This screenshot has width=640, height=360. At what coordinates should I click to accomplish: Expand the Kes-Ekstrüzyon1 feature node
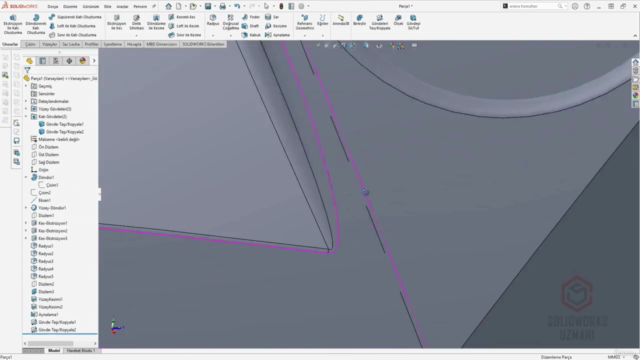26,223
